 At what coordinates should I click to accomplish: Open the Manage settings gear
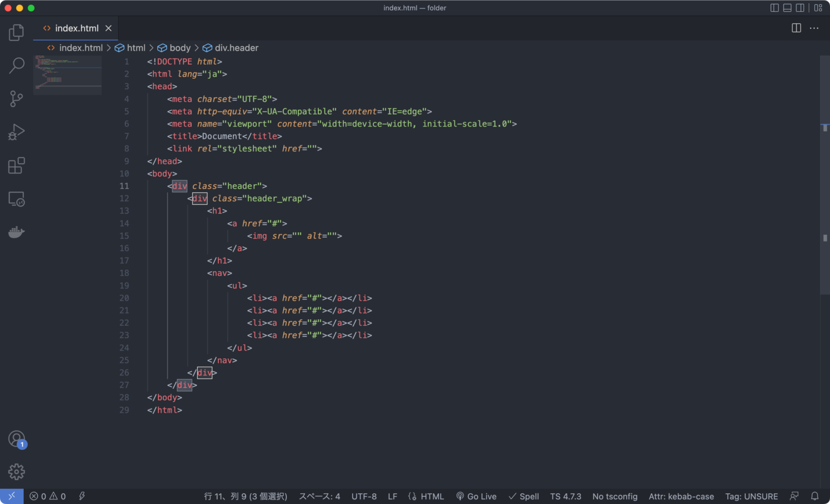(x=16, y=471)
